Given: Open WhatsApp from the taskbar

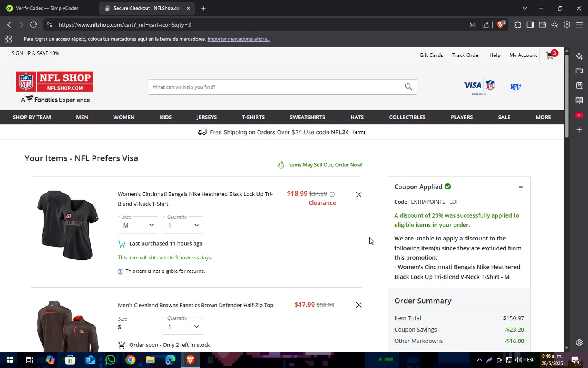Looking at the screenshot, I should [x=111, y=360].
